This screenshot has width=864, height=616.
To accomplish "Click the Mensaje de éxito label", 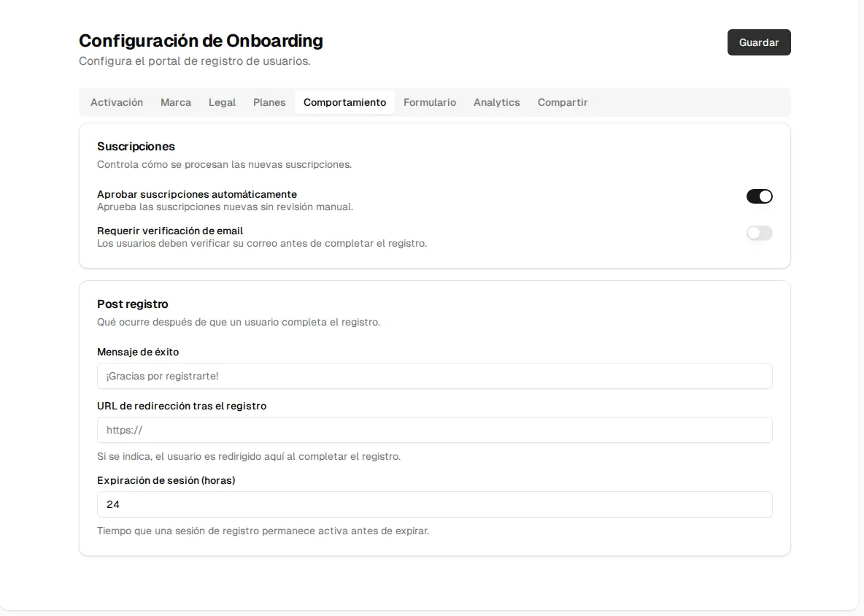I will coord(139,352).
